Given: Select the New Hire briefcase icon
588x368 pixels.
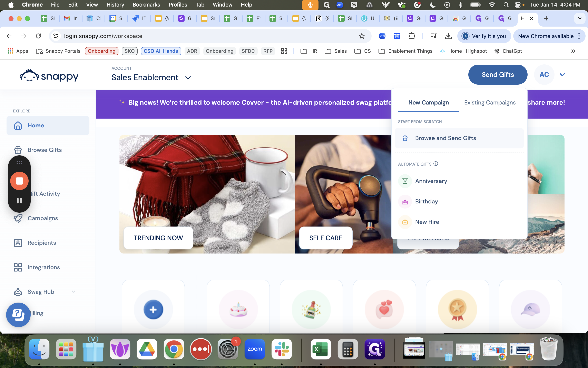Looking at the screenshot, I should tap(405, 222).
